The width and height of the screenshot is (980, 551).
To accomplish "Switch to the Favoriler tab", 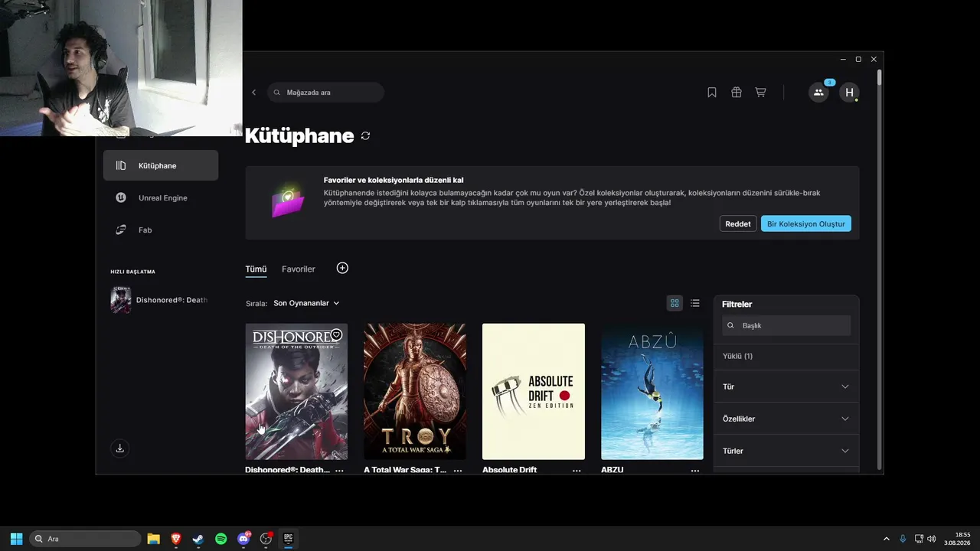I will (x=299, y=269).
